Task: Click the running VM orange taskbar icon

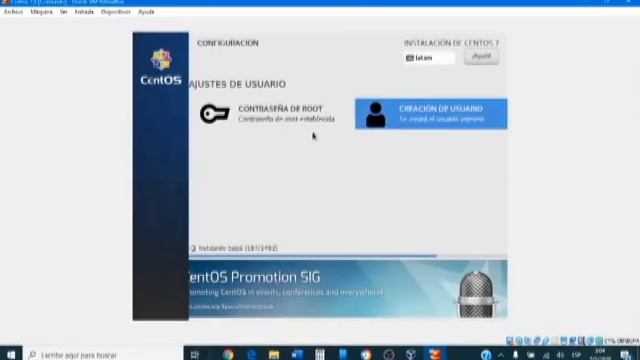Action: tap(435, 354)
